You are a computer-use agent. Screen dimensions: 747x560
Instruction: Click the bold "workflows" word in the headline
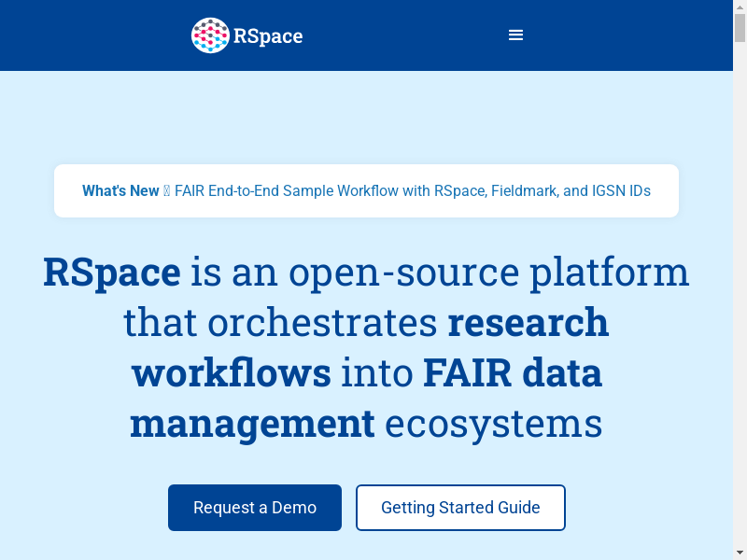(x=232, y=373)
